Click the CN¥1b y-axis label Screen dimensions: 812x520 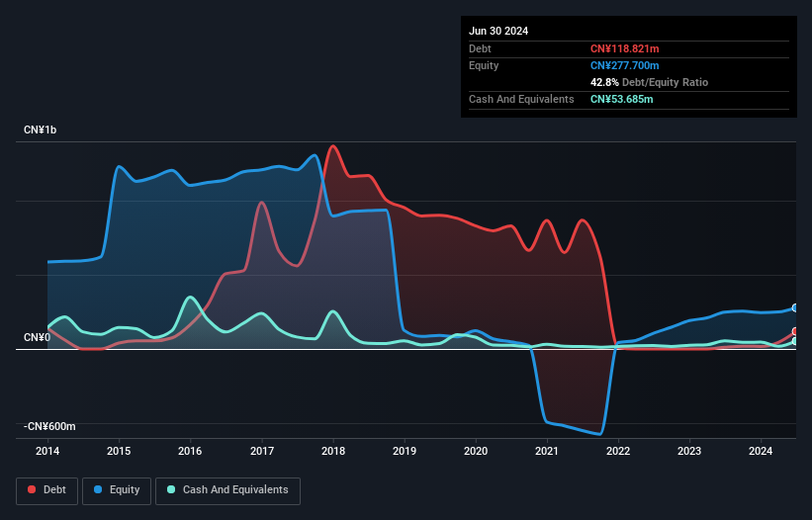(x=40, y=130)
